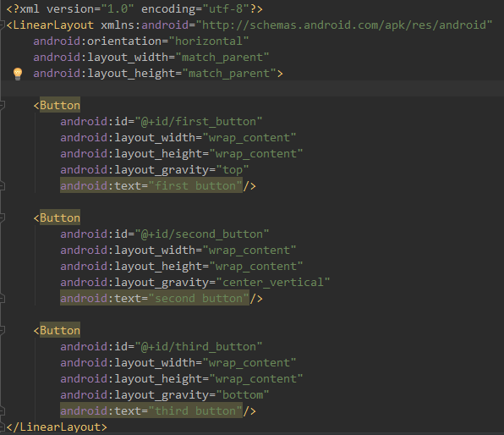Click the empty highlighted current line

[x=252, y=89]
